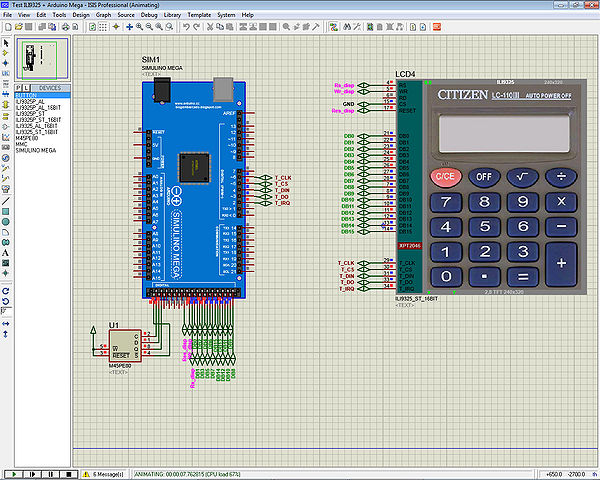Select M45PE80 in the devices list
600x480 pixels.
pos(27,138)
